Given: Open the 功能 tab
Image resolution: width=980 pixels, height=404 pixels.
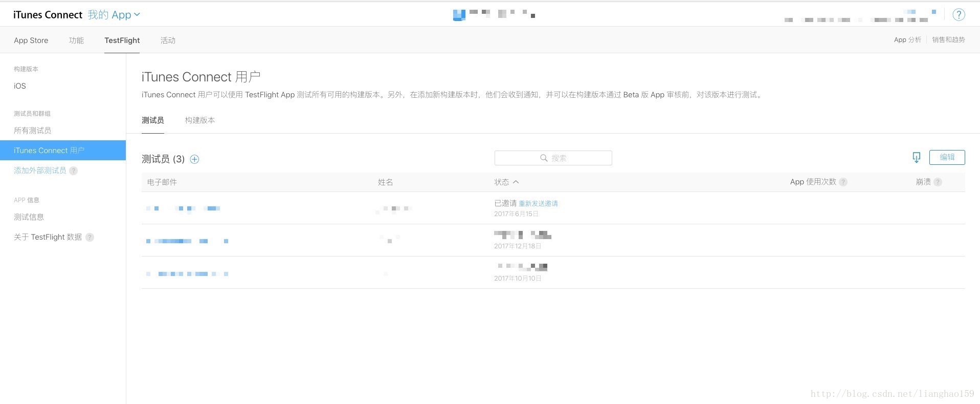Looking at the screenshot, I should pyautogui.click(x=76, y=40).
